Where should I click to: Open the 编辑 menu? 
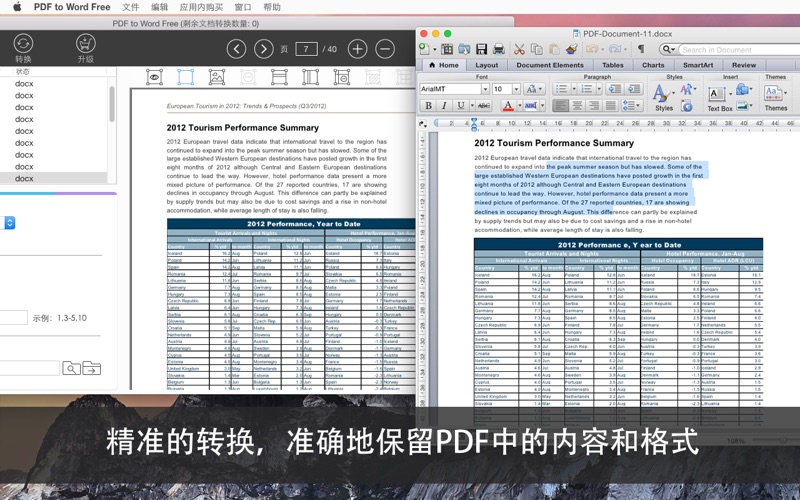(x=160, y=7)
